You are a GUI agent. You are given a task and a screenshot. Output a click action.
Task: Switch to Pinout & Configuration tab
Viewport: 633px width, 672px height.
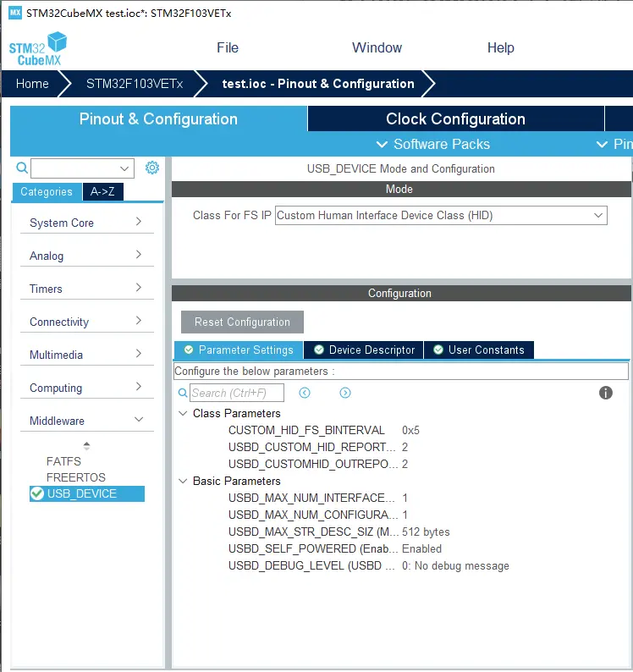click(158, 119)
